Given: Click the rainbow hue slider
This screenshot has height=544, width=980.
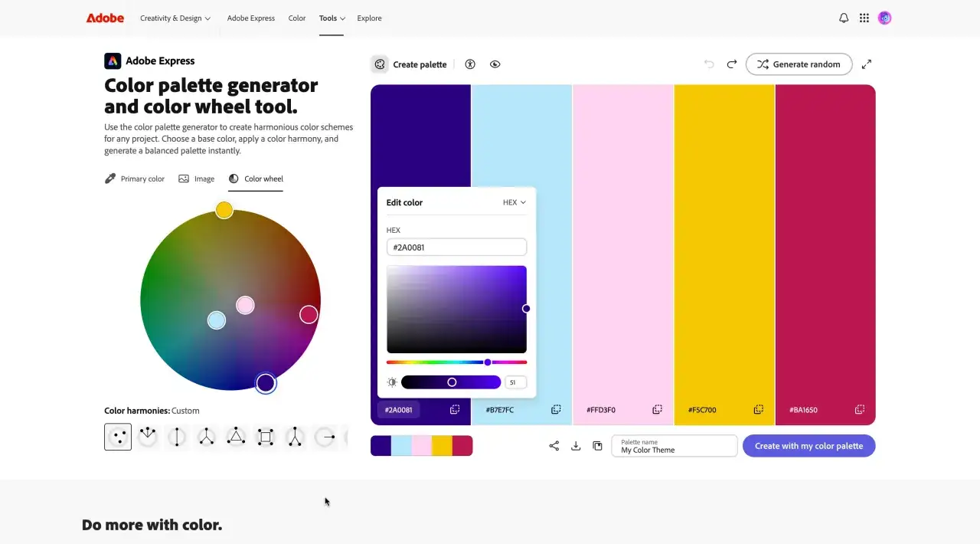Looking at the screenshot, I should [x=456, y=362].
